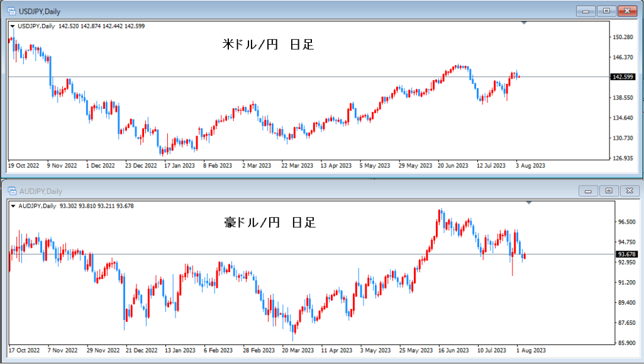Maximize the USDJPY chart window
Screen dimensions: 644x364
coord(606,11)
